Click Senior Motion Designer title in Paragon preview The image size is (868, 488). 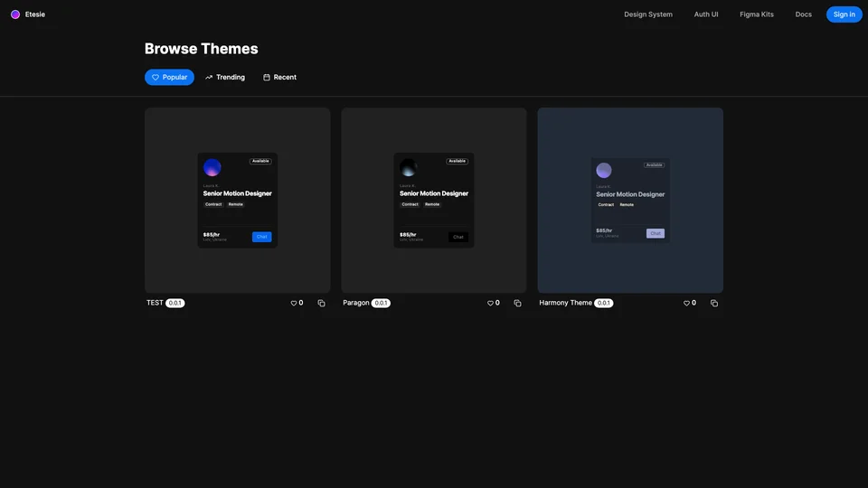[x=434, y=193]
